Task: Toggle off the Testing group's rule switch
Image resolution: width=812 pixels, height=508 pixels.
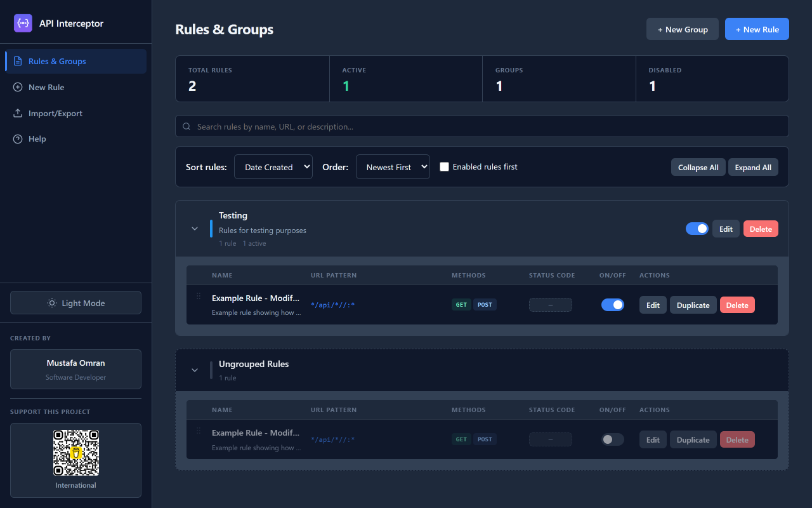Action: click(613, 305)
